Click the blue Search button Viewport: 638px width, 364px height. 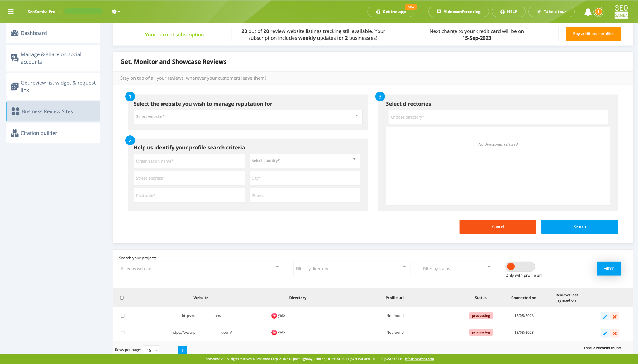coord(579,226)
